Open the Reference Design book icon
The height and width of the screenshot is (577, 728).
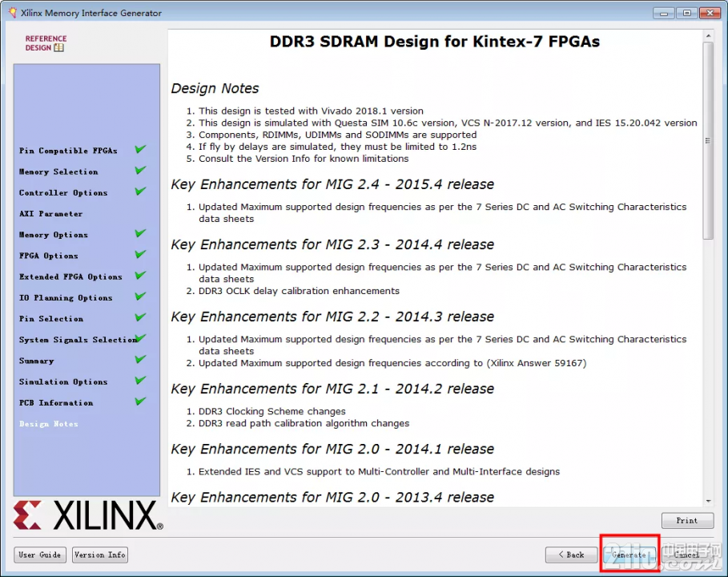click(x=59, y=47)
